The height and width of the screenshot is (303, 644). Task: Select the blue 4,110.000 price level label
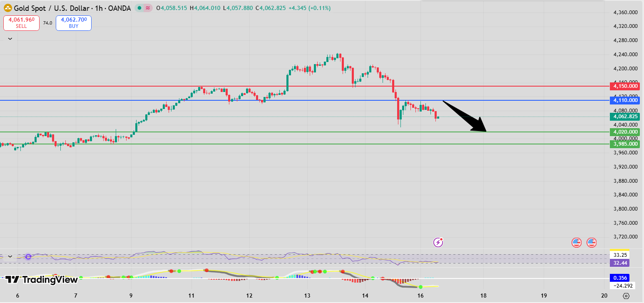point(624,100)
